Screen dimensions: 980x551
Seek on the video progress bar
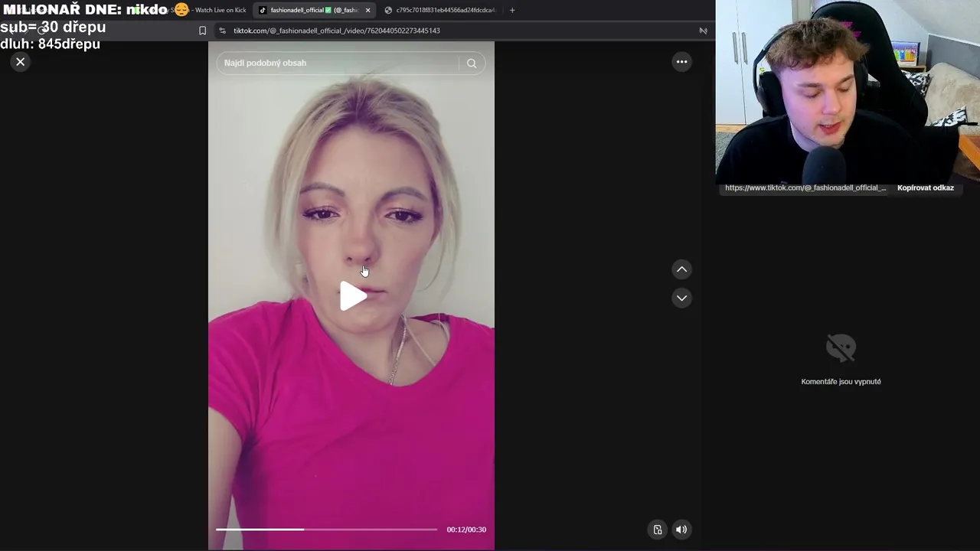326,530
